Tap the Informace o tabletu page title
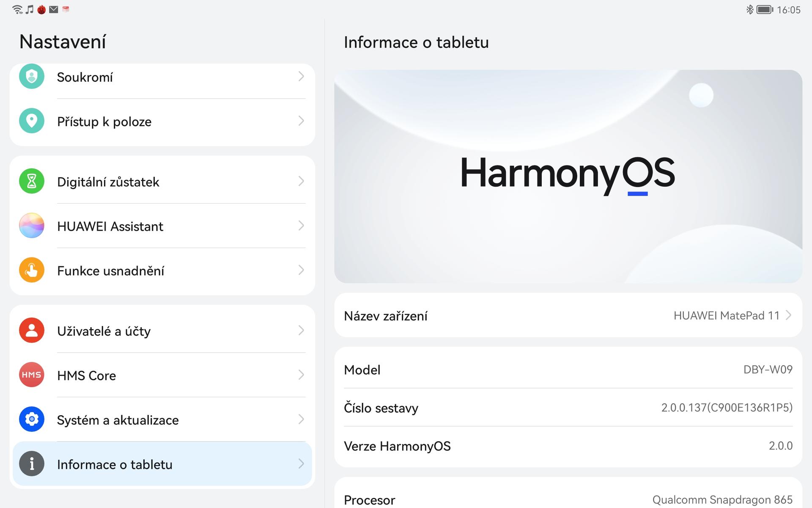 416,42
